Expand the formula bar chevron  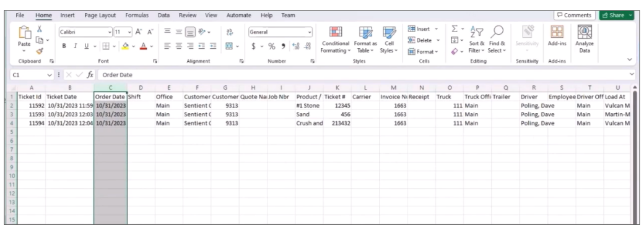pos(632,74)
